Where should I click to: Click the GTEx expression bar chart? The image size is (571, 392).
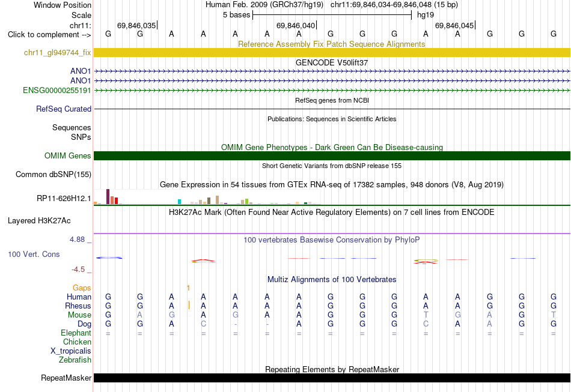[207, 197]
